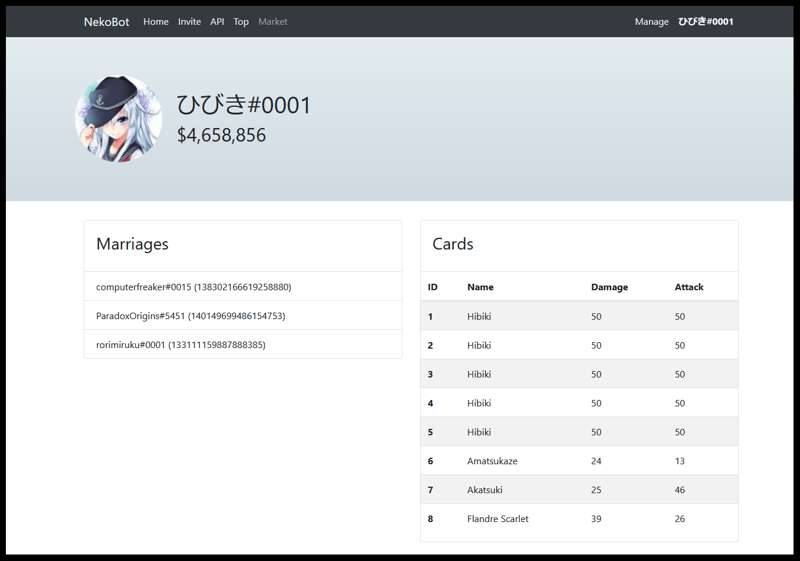
Task: Open the Market navigation link
Action: coord(272,22)
